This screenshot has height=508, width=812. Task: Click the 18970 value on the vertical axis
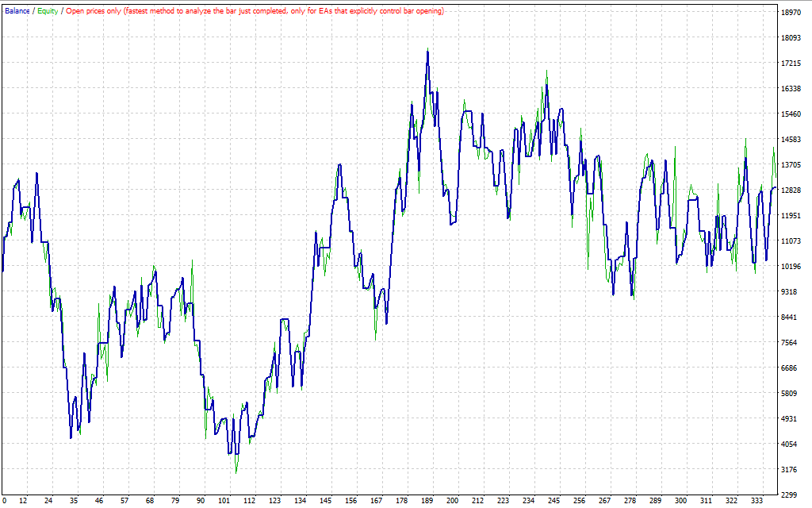click(791, 13)
